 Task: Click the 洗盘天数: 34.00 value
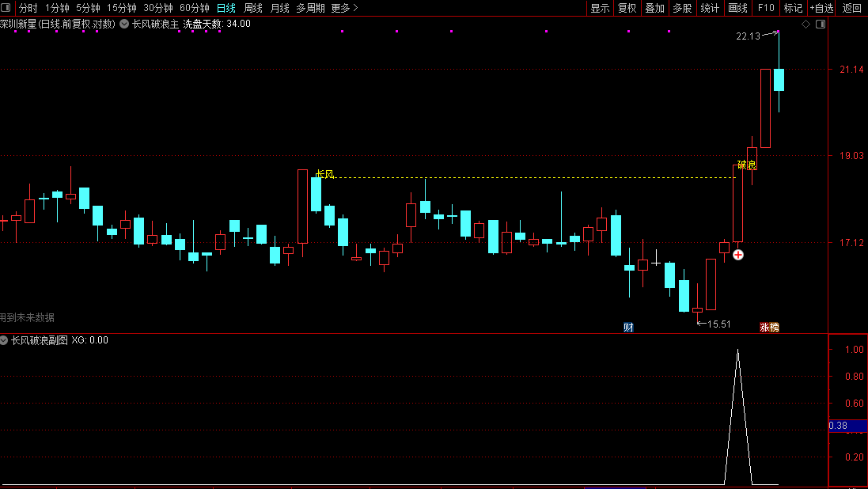pos(217,24)
